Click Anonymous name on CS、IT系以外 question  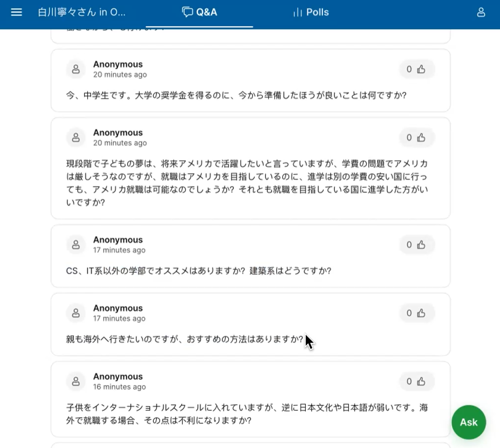[x=118, y=240]
